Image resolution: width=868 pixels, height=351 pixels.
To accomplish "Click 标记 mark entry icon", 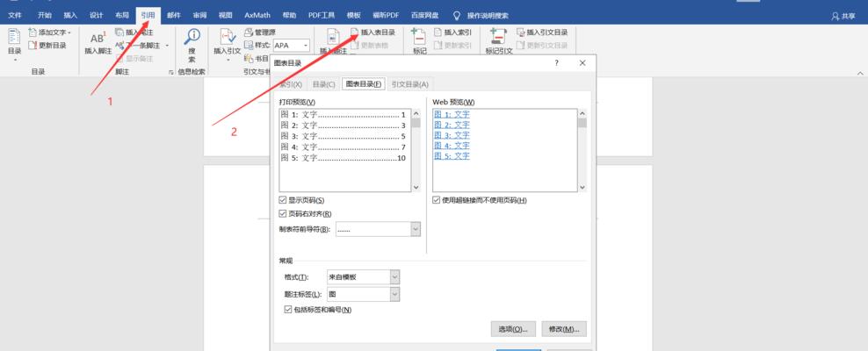I will click(419, 37).
